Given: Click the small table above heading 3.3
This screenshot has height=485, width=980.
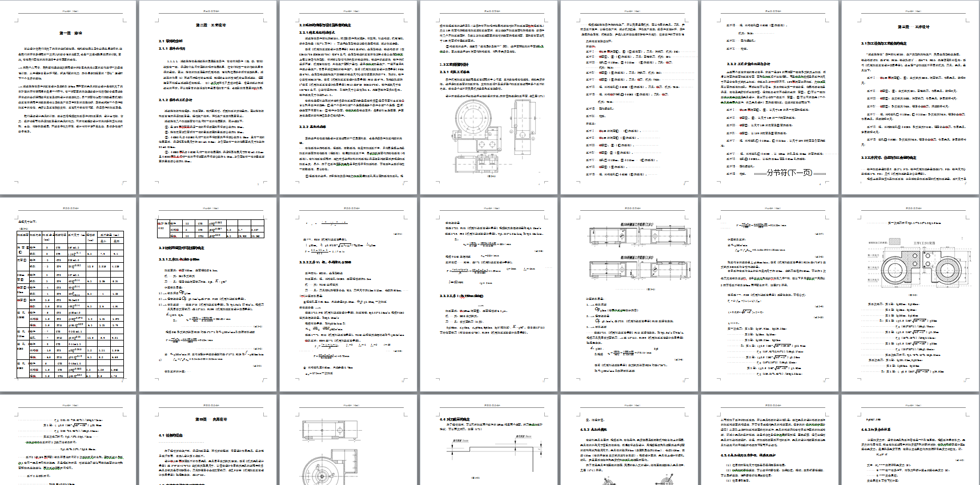Looking at the screenshot, I should tap(210, 228).
